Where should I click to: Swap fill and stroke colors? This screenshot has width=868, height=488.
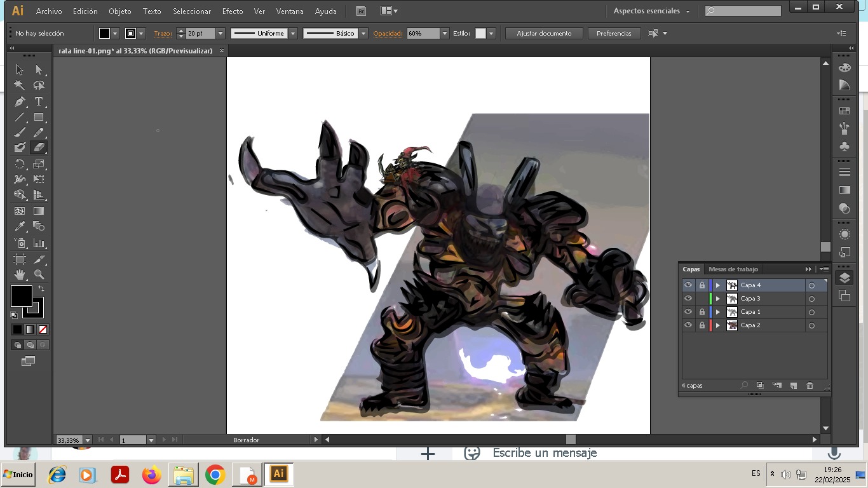(41, 288)
